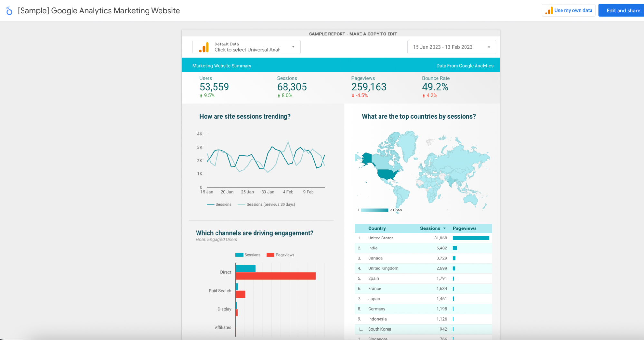Click India row in country table
Image resolution: width=644 pixels, height=340 pixels.
coord(423,248)
